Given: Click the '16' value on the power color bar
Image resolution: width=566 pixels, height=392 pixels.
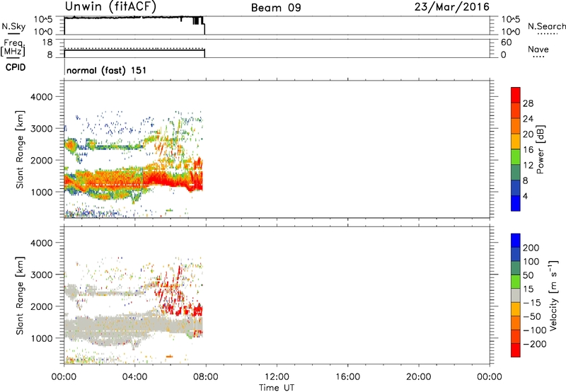Looking at the screenshot, I should click(528, 150).
